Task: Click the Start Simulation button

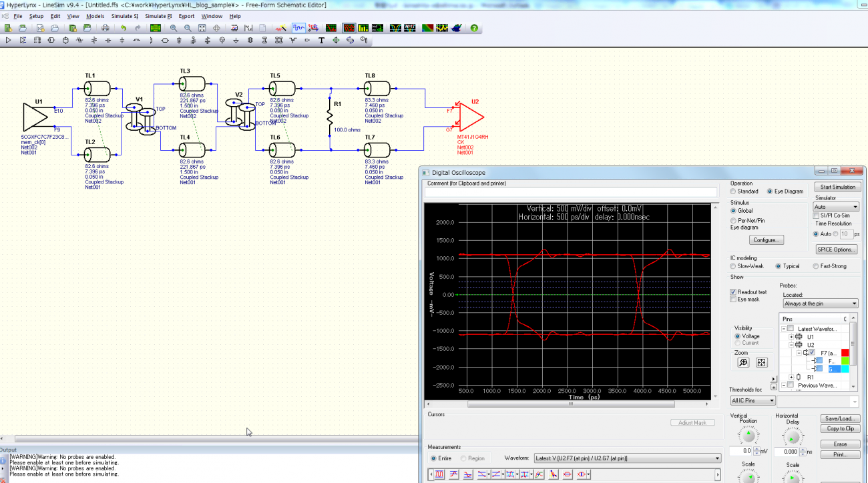Action: tap(837, 187)
